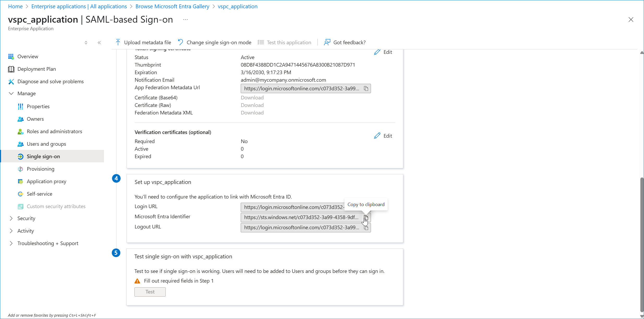Open the Overview page

27,56
